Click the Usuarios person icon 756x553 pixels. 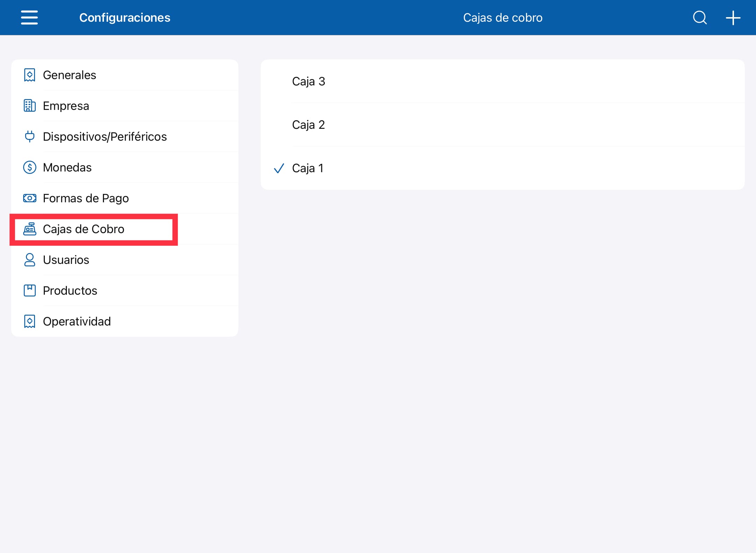30,260
